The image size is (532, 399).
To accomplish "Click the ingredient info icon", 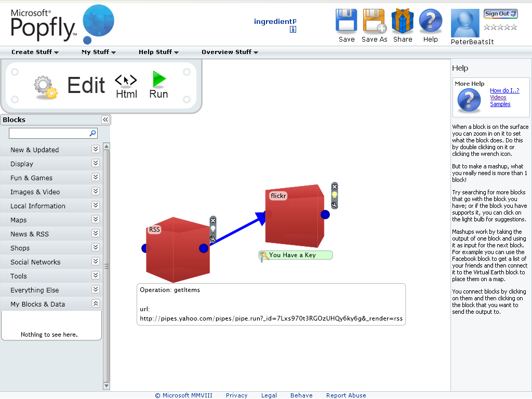I will click(293, 30).
